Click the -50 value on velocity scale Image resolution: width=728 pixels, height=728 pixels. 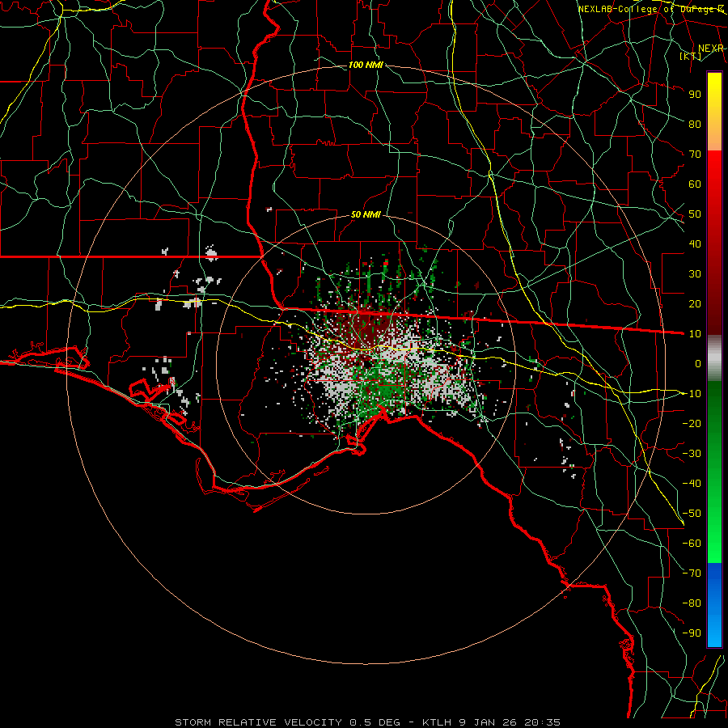692,514
